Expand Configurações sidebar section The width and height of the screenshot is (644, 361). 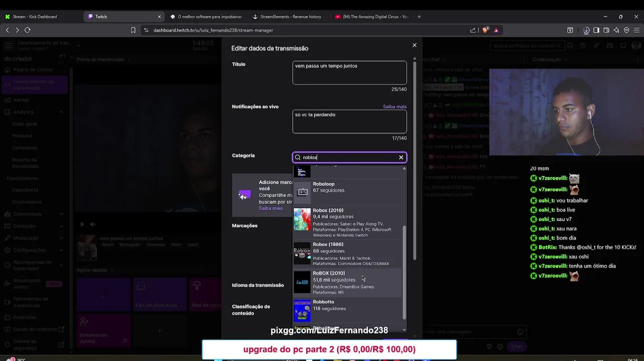[61, 250]
